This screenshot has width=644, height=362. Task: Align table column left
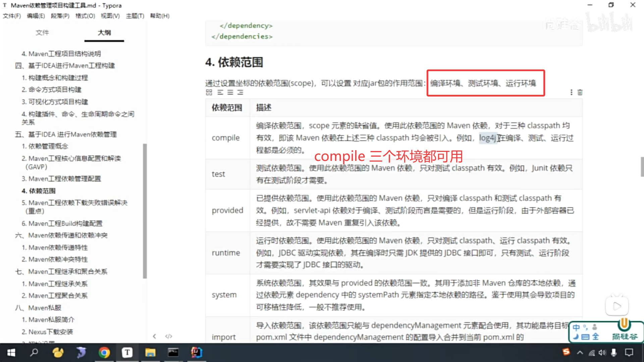pyautogui.click(x=220, y=93)
